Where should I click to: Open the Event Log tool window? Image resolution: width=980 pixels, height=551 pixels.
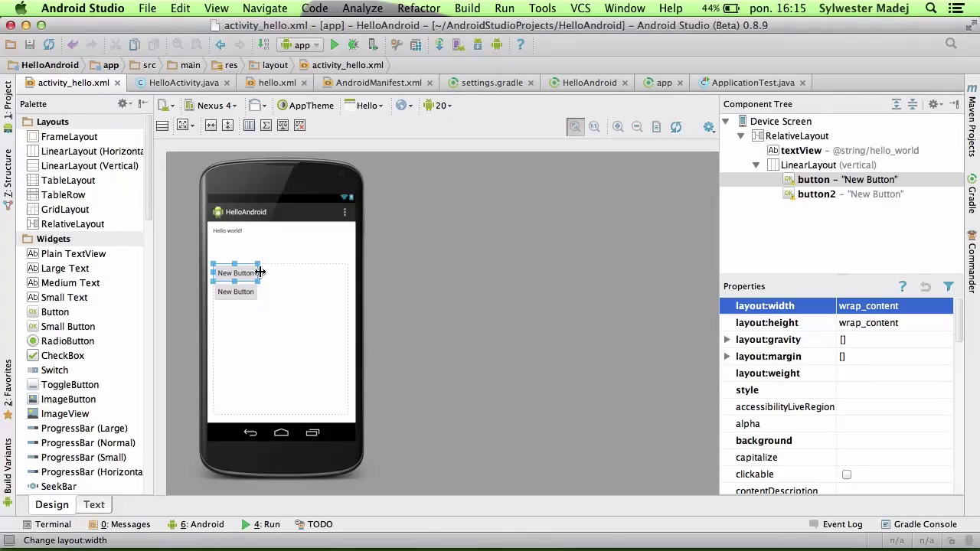pyautogui.click(x=836, y=524)
